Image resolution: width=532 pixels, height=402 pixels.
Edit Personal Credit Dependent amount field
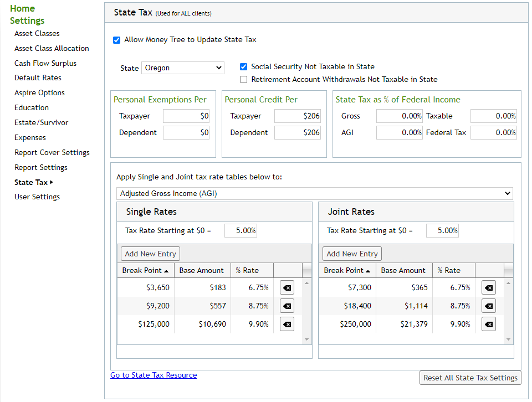coord(298,132)
